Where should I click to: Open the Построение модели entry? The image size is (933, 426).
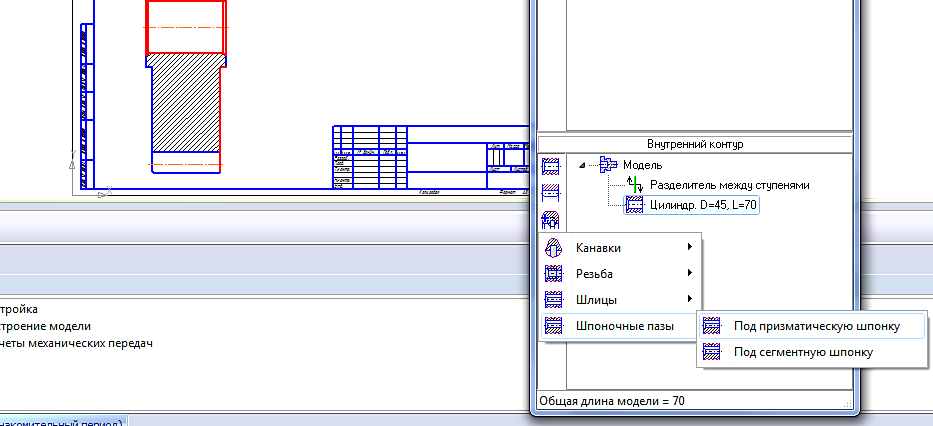pos(46,326)
